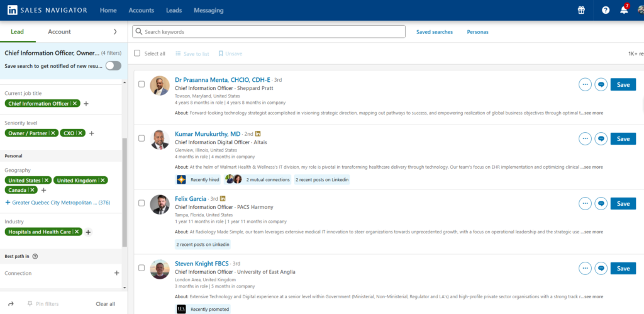Image resolution: width=644 pixels, height=314 pixels.
Task: Open more options for Kumar Murukurthy
Action: pos(586,138)
